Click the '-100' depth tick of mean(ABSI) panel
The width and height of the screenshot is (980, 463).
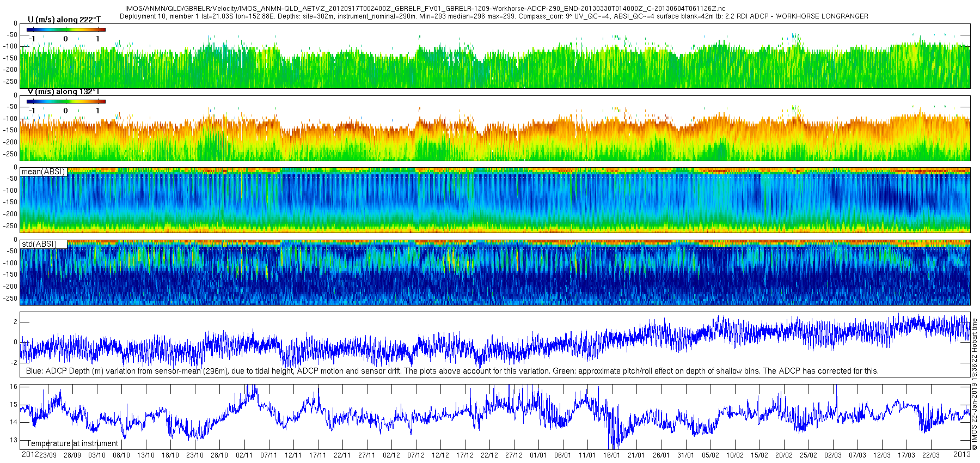(x=11, y=191)
